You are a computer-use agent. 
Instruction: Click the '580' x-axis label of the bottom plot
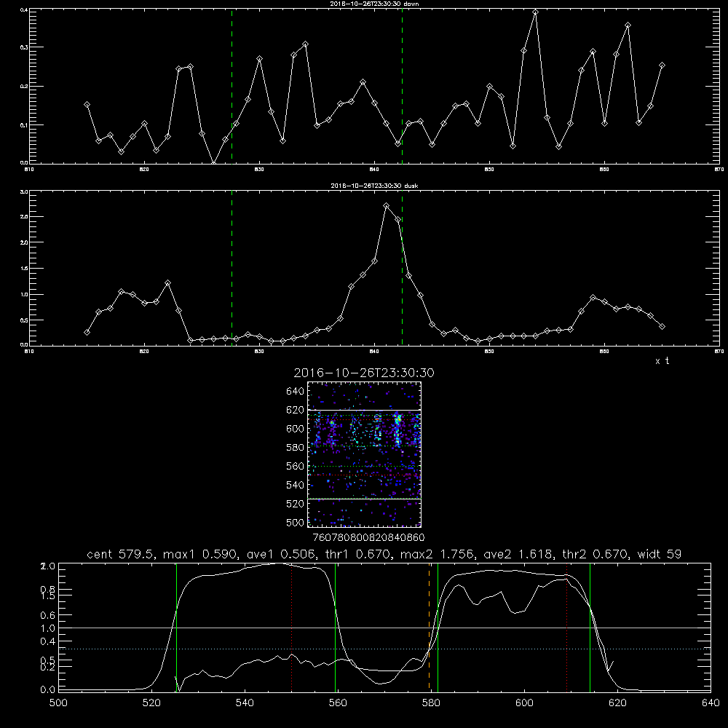coord(431,703)
